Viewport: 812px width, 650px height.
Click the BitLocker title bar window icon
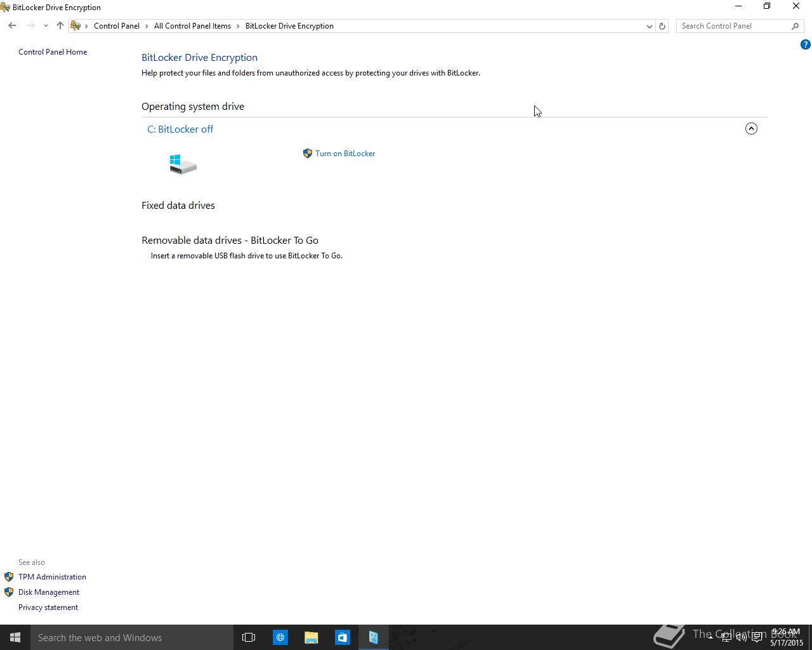tap(5, 8)
